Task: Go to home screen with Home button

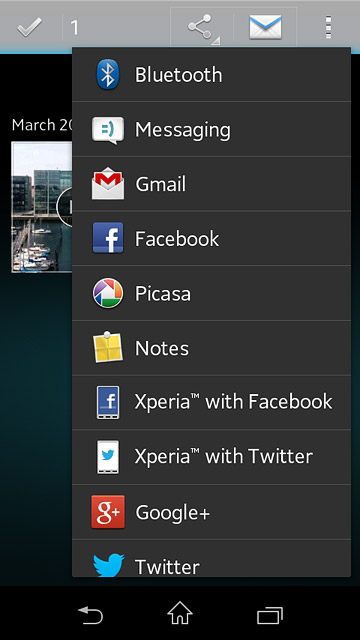Action: pos(180,613)
